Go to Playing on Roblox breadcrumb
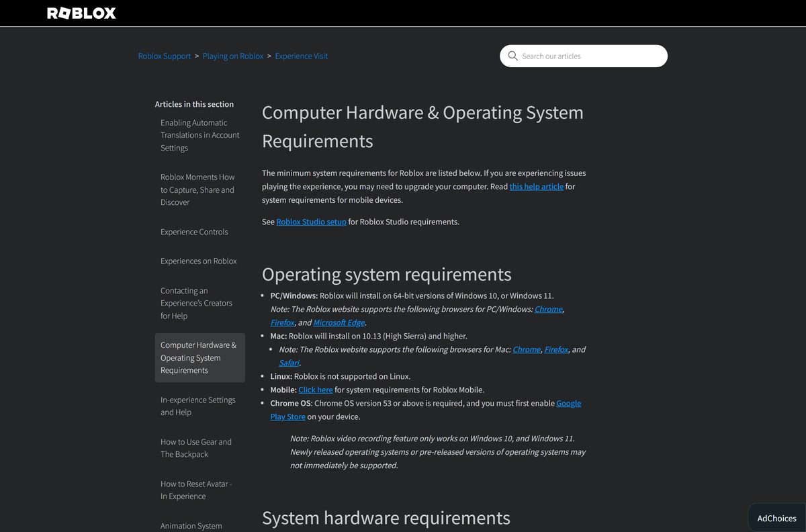 coord(233,56)
